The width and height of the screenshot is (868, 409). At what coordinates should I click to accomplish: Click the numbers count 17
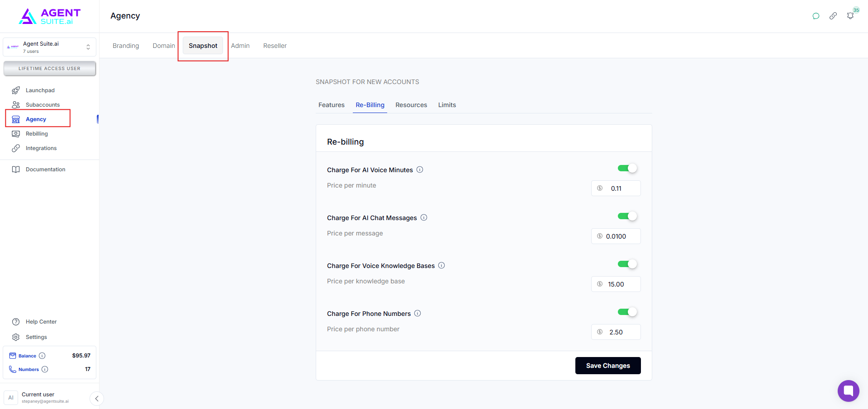point(88,369)
